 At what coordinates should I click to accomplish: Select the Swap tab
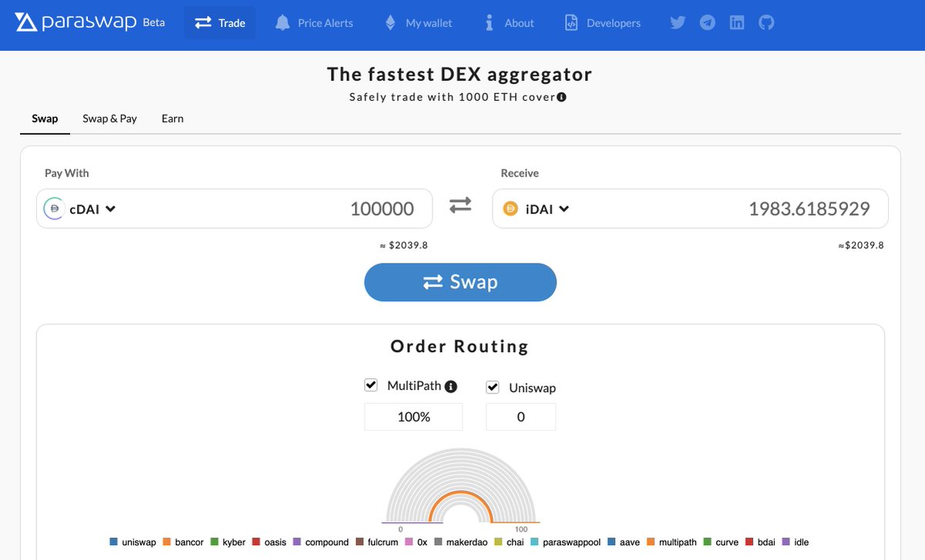(x=45, y=119)
